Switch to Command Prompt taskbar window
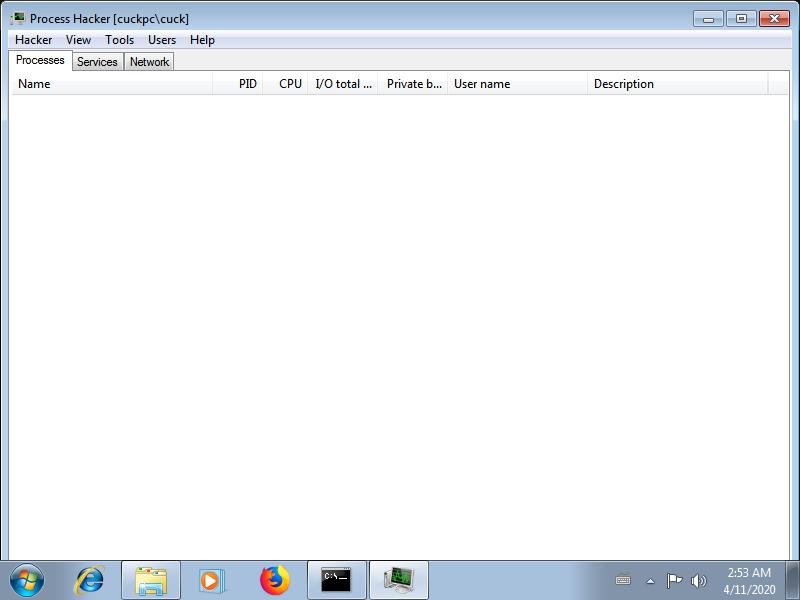The height and width of the screenshot is (600, 800). pos(337,580)
